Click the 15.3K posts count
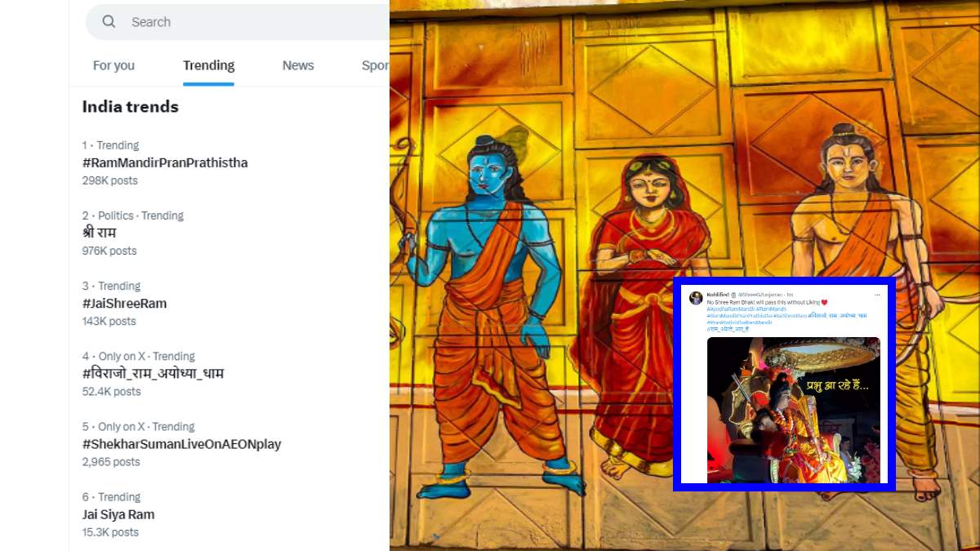The height and width of the screenshot is (551, 980). pos(110,532)
